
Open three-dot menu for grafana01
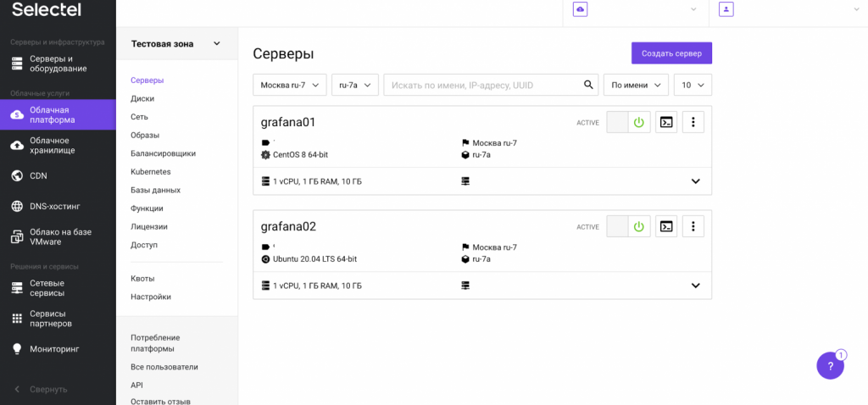tap(693, 123)
